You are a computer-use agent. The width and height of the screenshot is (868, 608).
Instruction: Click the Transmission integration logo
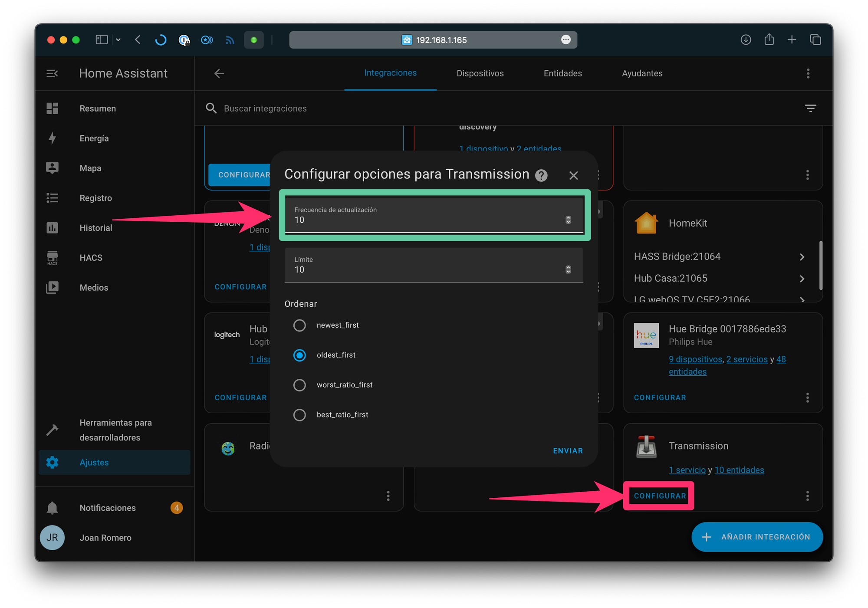pos(646,447)
